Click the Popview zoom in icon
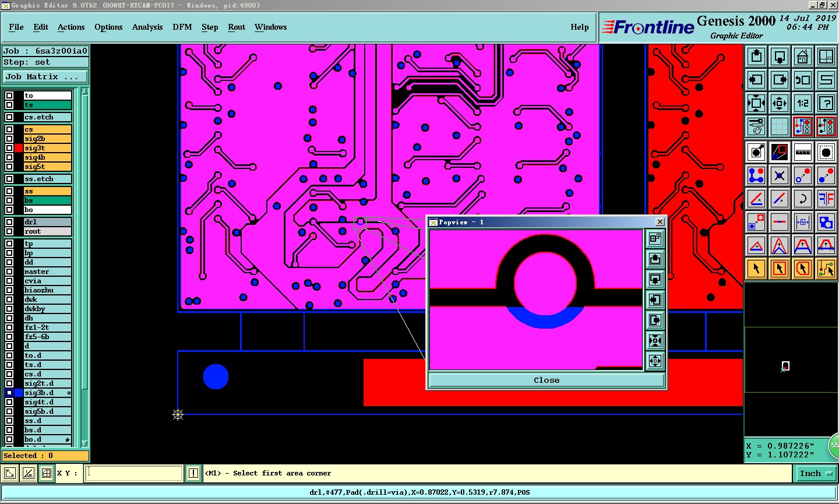The width and height of the screenshot is (839, 504). 655,340
